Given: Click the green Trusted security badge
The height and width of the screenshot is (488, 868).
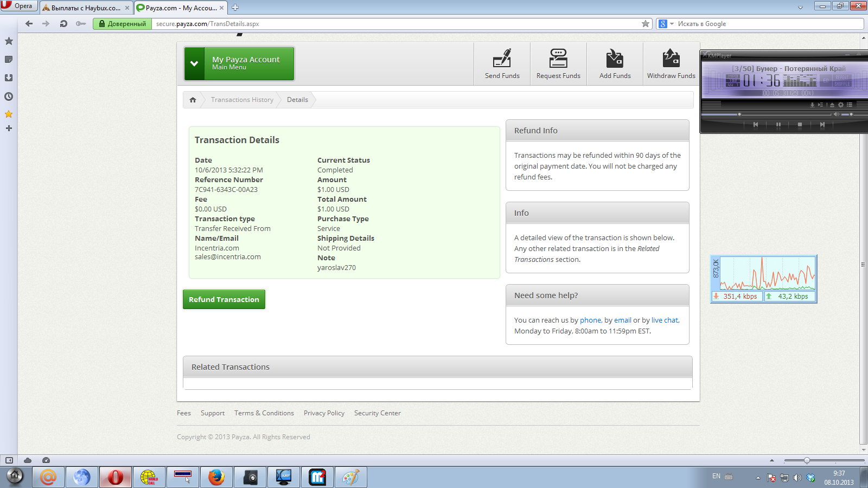Looking at the screenshot, I should click(122, 24).
